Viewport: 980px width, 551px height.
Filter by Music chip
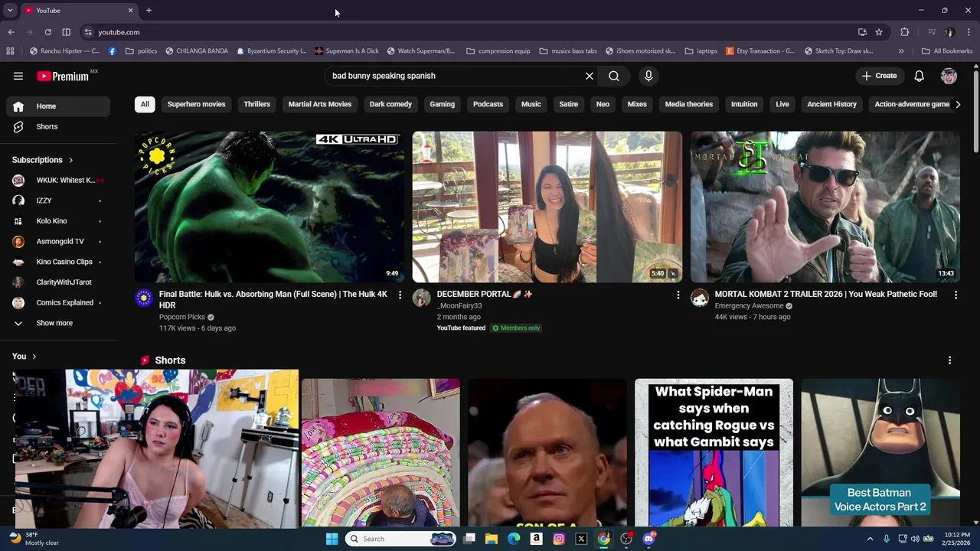pos(531,104)
